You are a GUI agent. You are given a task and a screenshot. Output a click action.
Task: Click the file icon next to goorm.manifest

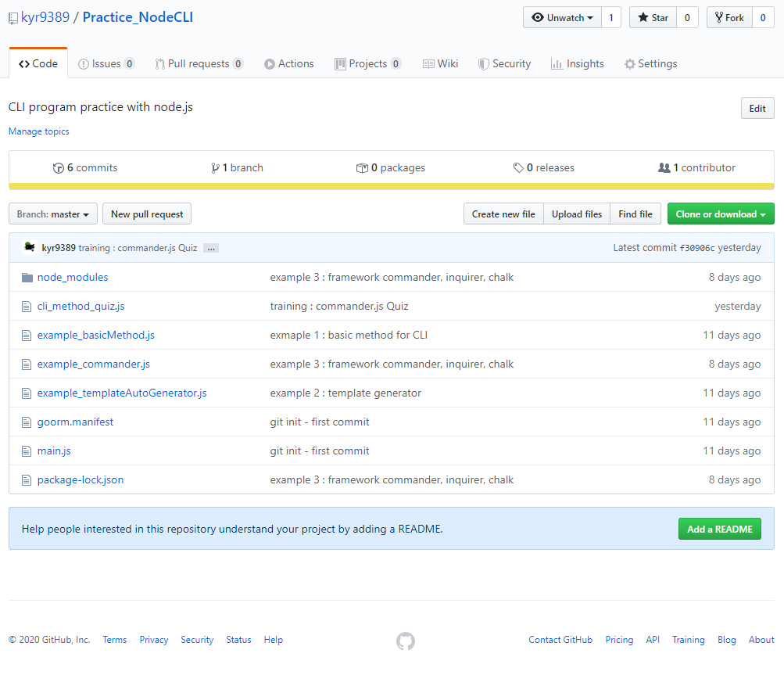27,422
